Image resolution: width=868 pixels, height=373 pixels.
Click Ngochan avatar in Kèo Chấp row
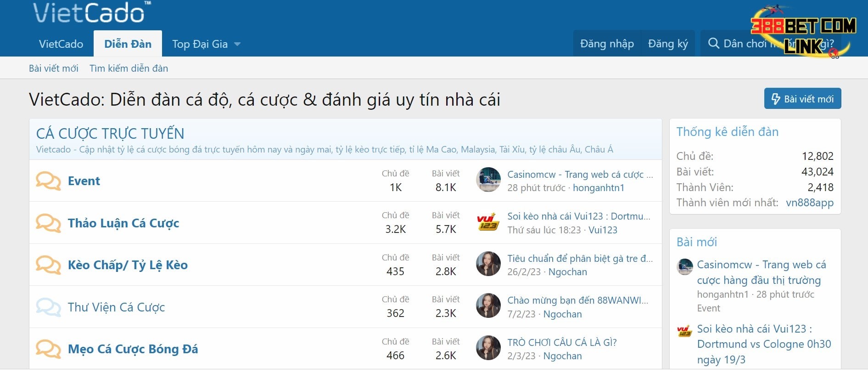(488, 264)
